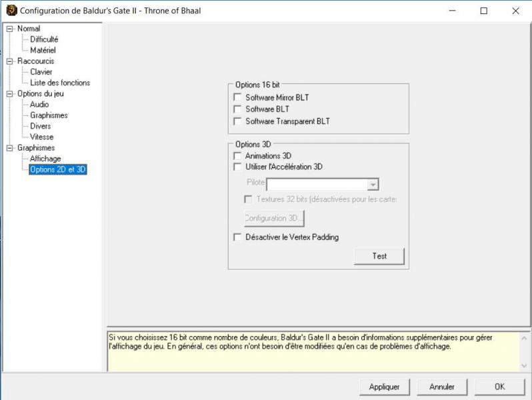Image resolution: width=532 pixels, height=400 pixels.
Task: Tick Utiliser l'Accélération 3D checkbox
Action: [x=237, y=167]
